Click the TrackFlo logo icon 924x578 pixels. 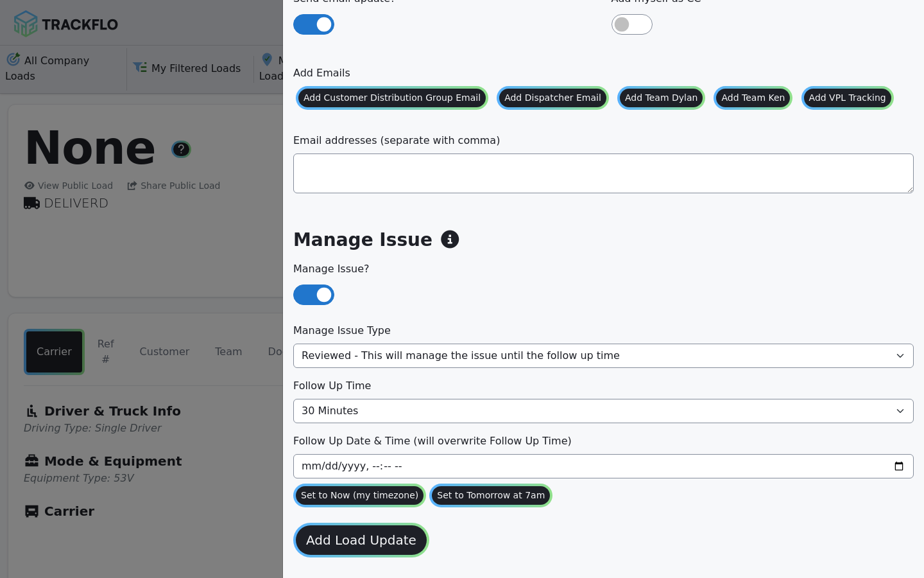tap(26, 24)
